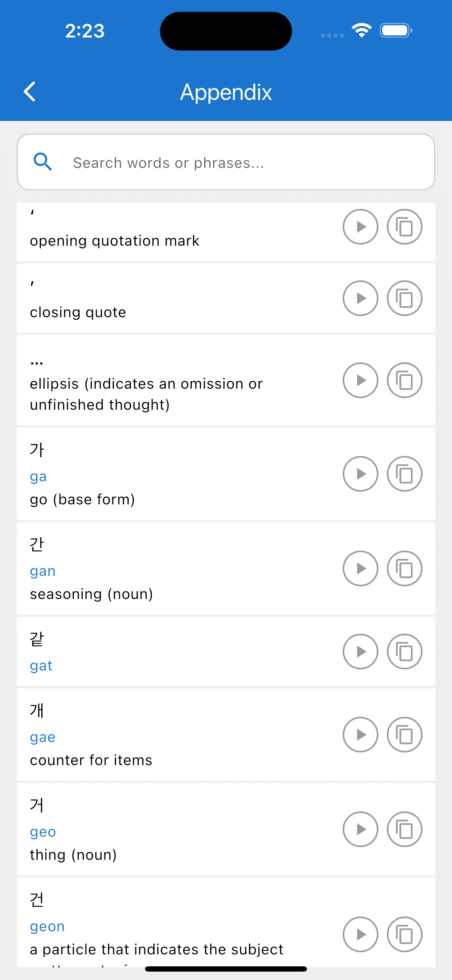The width and height of the screenshot is (452, 980).
Task: Play audio for closing quote
Action: pyautogui.click(x=360, y=298)
